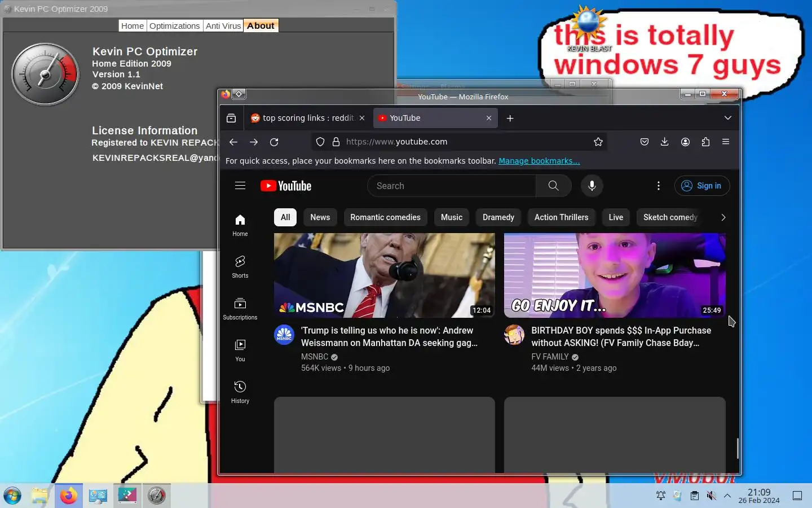The image size is (812, 508).
Task: Switch to Home tab in Kevin PC Optimizer
Action: 133,25
